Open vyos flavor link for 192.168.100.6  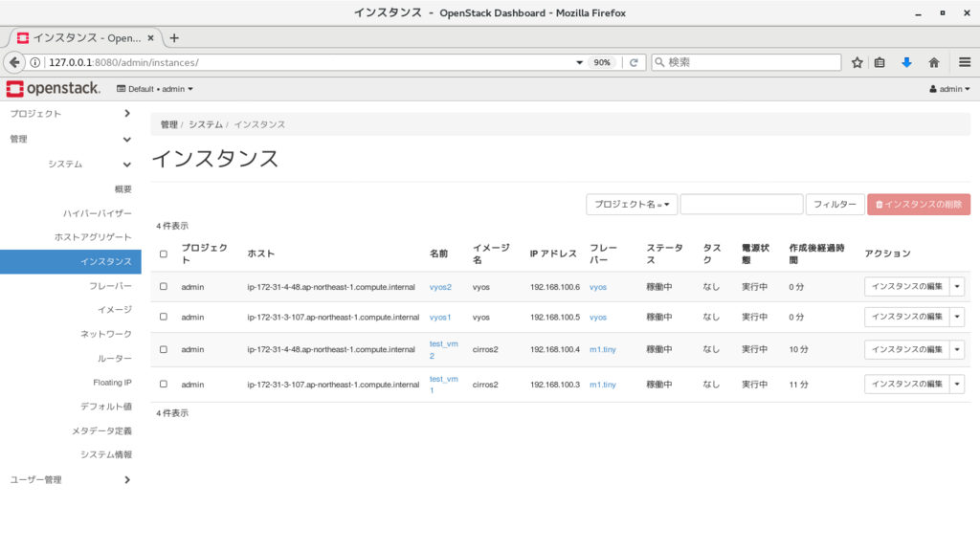pyautogui.click(x=598, y=287)
